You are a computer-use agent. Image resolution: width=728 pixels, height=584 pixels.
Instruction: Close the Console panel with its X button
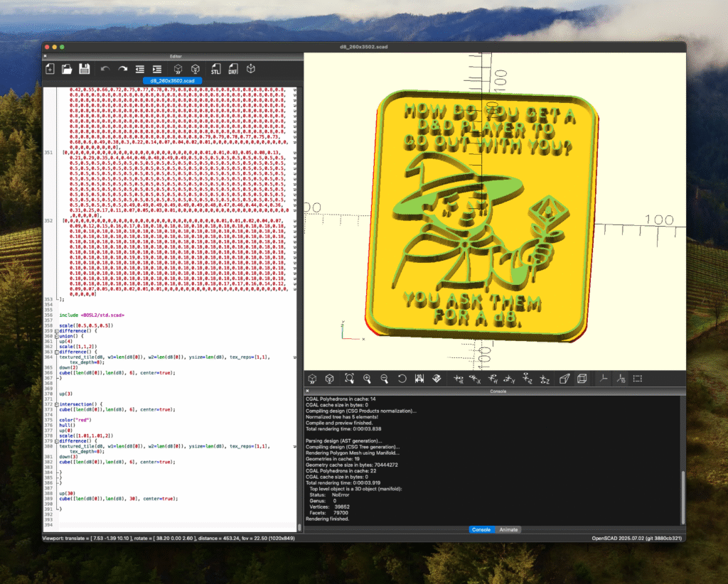click(308, 391)
